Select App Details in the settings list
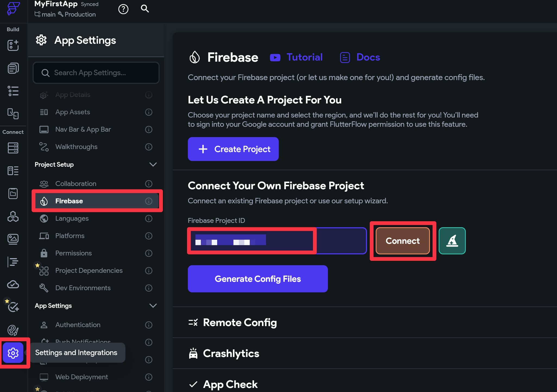The image size is (557, 392). tap(96, 95)
